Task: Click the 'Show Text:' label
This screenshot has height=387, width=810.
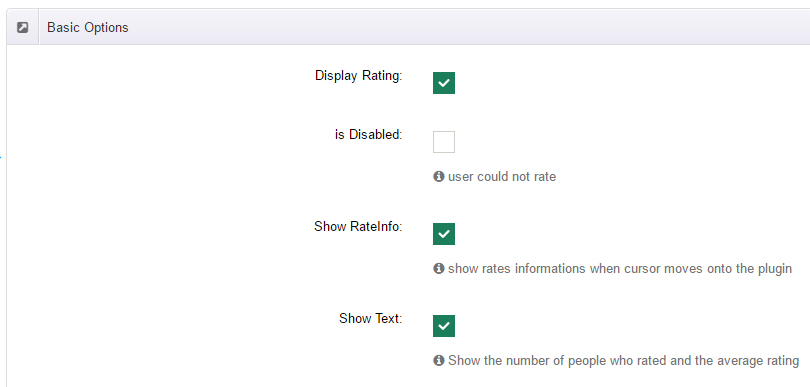Action: click(370, 319)
